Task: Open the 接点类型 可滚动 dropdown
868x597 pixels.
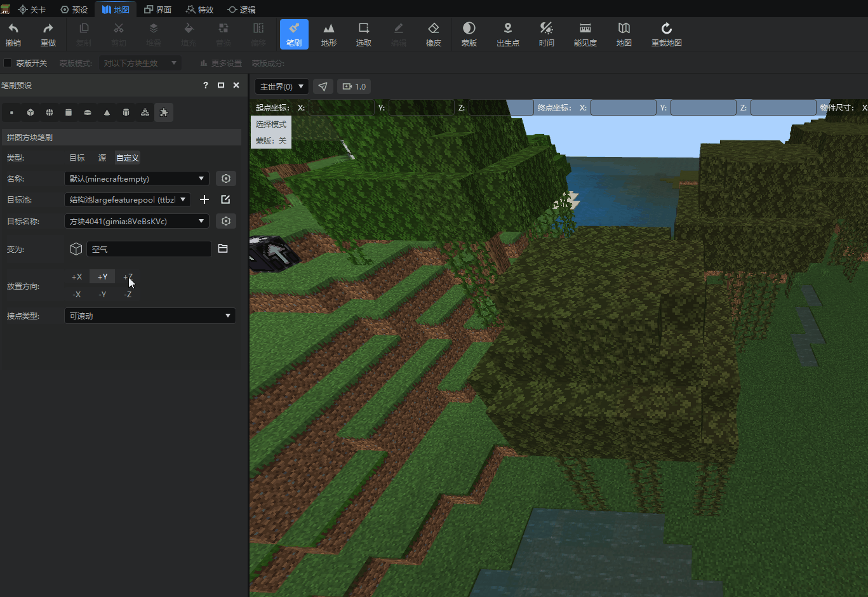Action: click(150, 316)
